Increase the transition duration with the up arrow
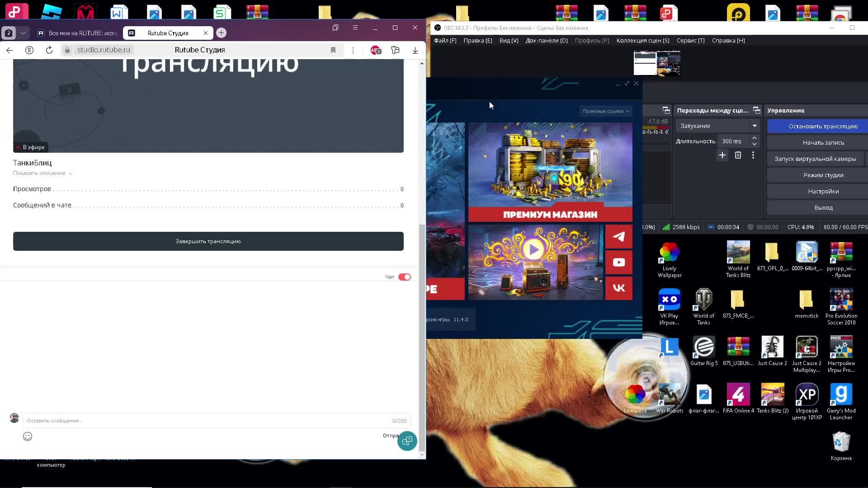The image size is (868, 488). coord(754,138)
